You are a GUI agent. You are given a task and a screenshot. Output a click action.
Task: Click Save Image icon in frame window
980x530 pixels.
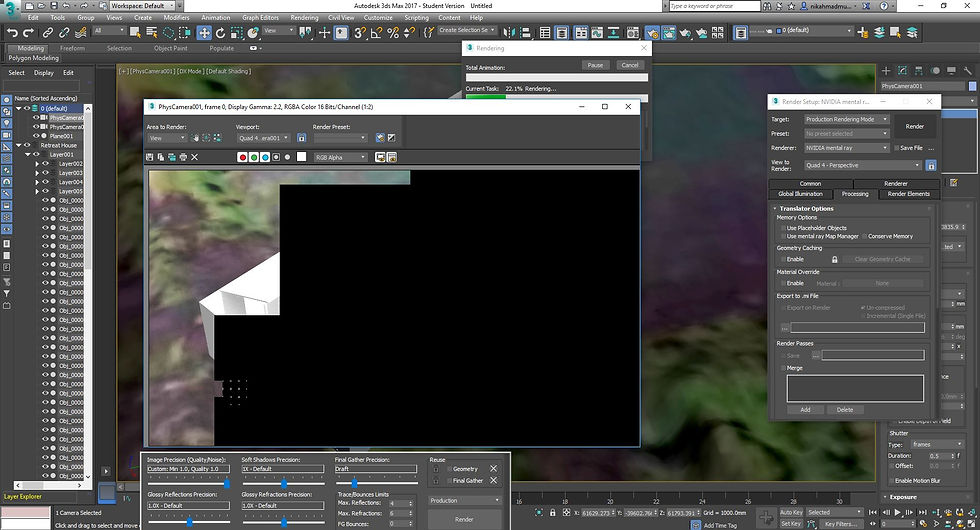(149, 157)
